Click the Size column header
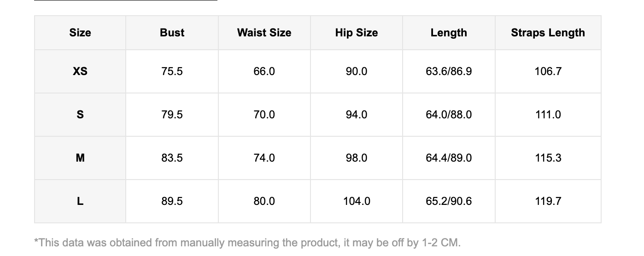Viewport: 644px width, 256px height. point(80,33)
